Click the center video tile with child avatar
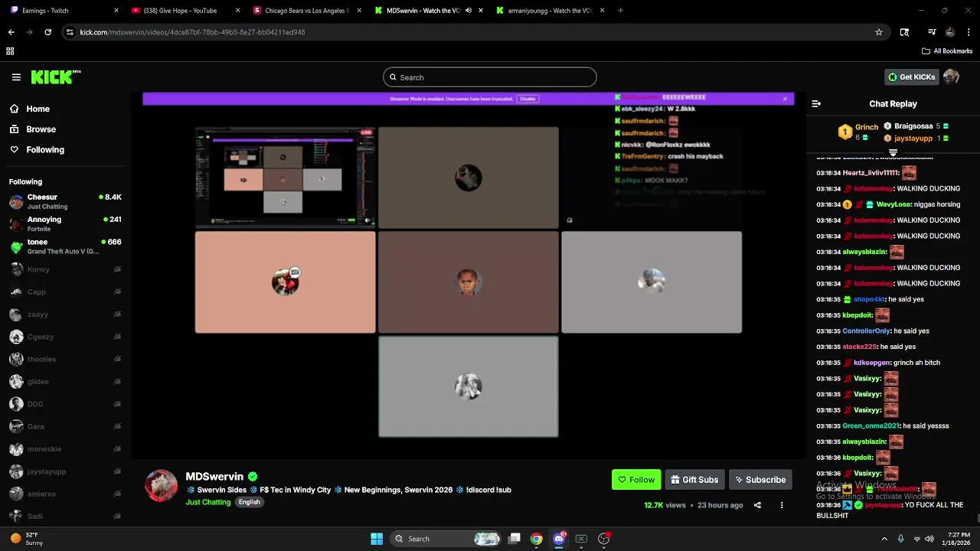The height and width of the screenshot is (551, 980). coord(468,282)
